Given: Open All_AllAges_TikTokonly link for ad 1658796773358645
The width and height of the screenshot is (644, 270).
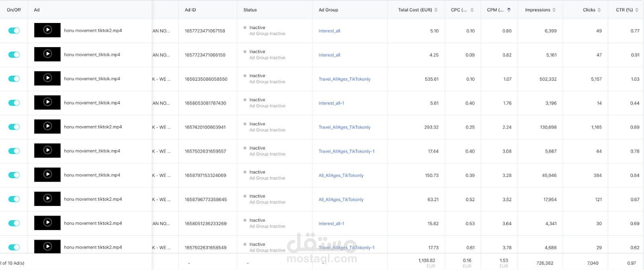Looking at the screenshot, I should point(341,199).
